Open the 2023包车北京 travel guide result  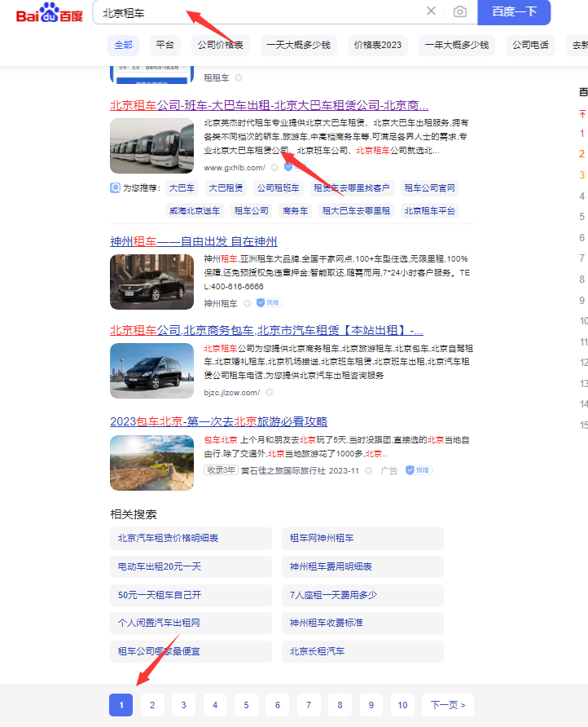[x=219, y=422]
